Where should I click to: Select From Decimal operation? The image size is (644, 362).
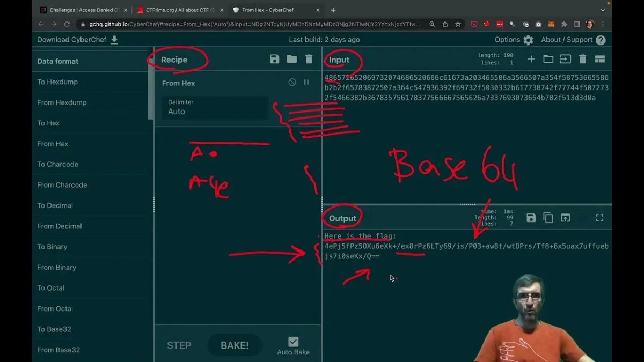90,226
